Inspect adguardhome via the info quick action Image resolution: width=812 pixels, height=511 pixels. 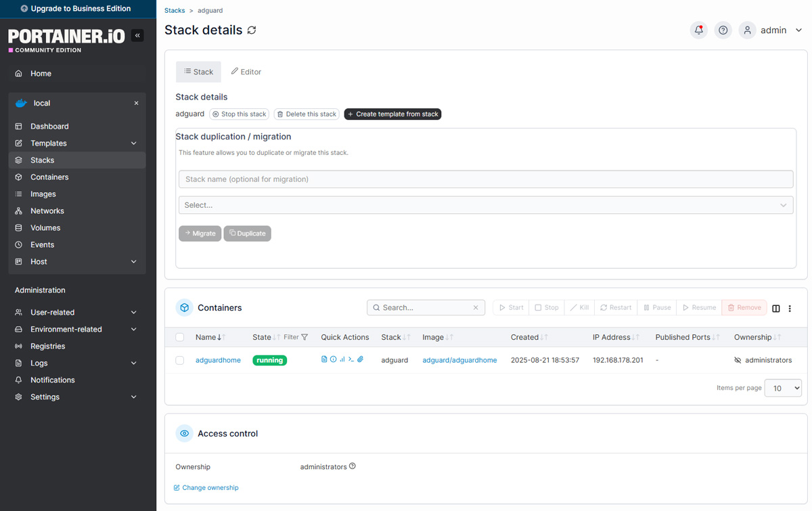tap(333, 359)
